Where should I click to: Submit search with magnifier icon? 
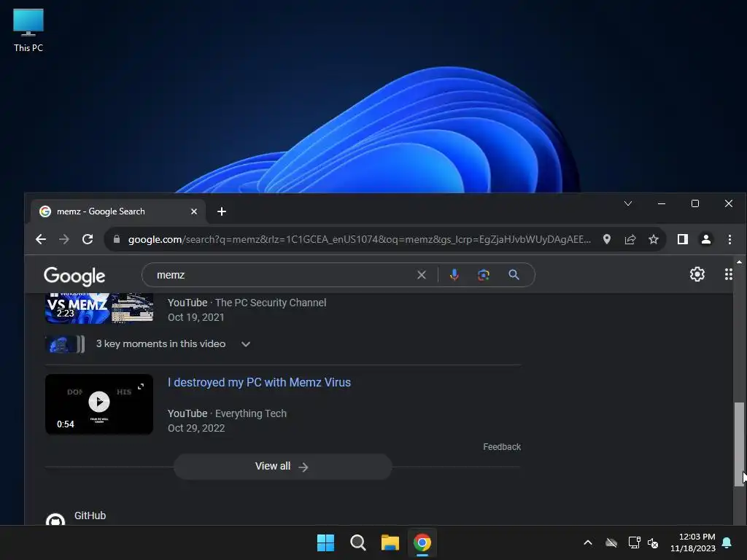pyautogui.click(x=514, y=275)
